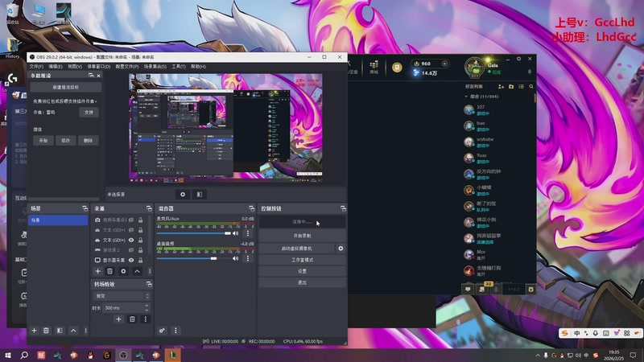This screenshot has height=362, width=644.
Task: Decrease the transition duration with the down arrow
Action: (x=147, y=310)
